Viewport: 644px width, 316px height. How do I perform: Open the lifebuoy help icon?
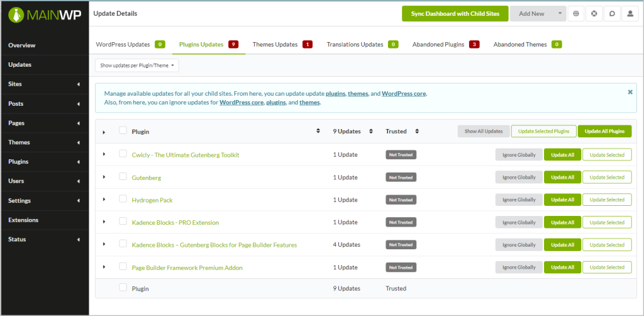pyautogui.click(x=594, y=14)
